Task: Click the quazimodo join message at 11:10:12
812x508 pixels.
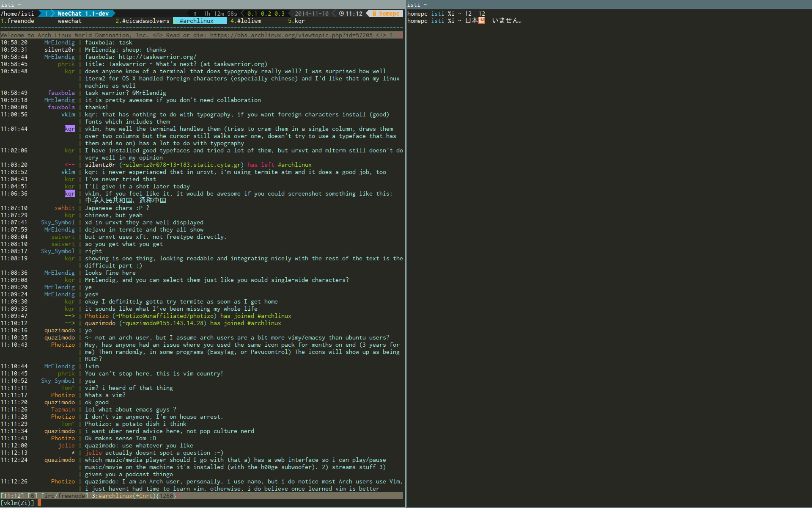Action: tap(183, 323)
